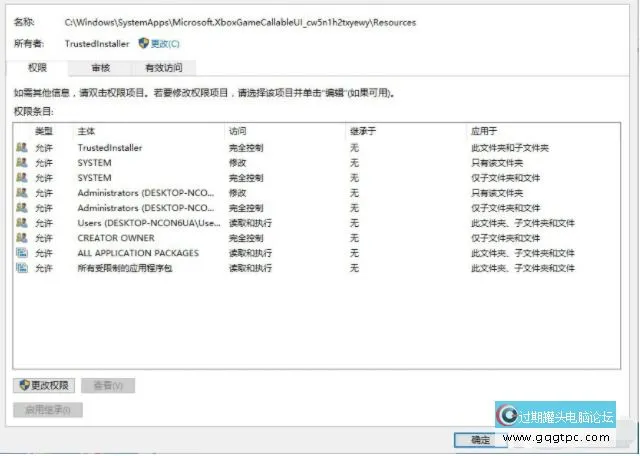
Task: Click the 应用于 column header
Action: coord(484,131)
